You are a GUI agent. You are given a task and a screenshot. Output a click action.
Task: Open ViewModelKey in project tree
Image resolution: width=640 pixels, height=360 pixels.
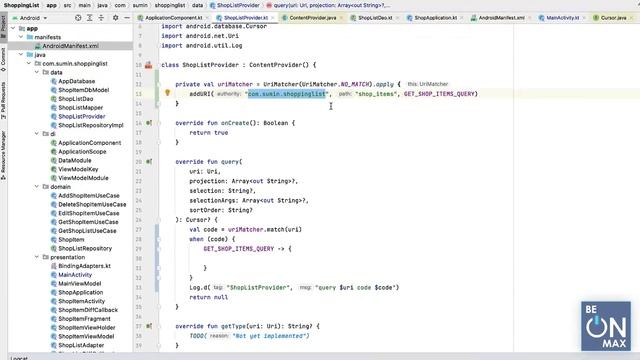pos(78,169)
